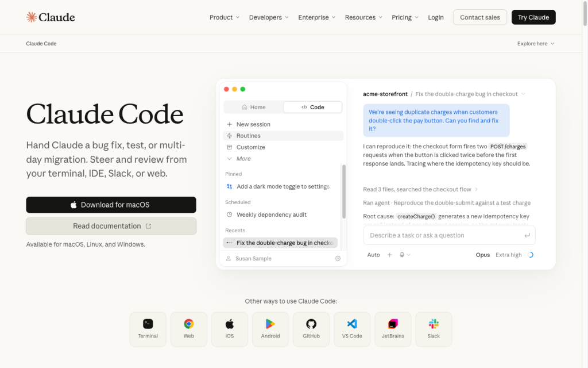Click the box icon next to Customize
The image size is (588, 368).
[230, 147]
